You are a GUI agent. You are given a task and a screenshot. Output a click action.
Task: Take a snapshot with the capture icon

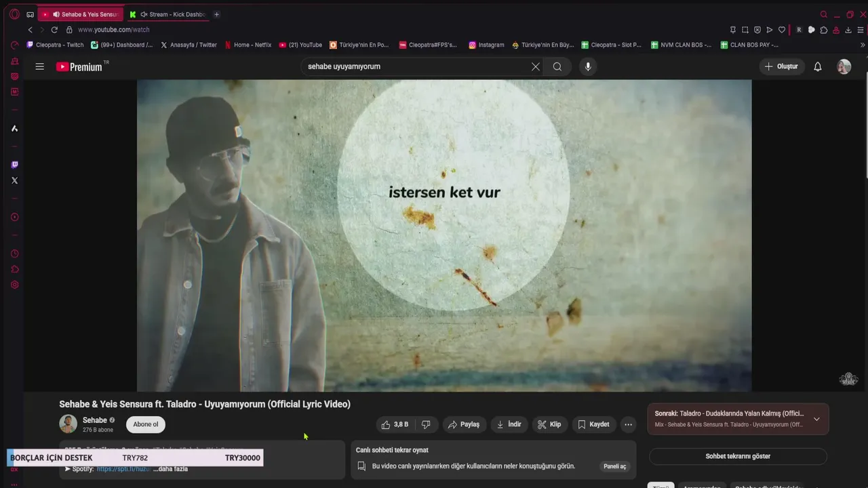point(745,30)
